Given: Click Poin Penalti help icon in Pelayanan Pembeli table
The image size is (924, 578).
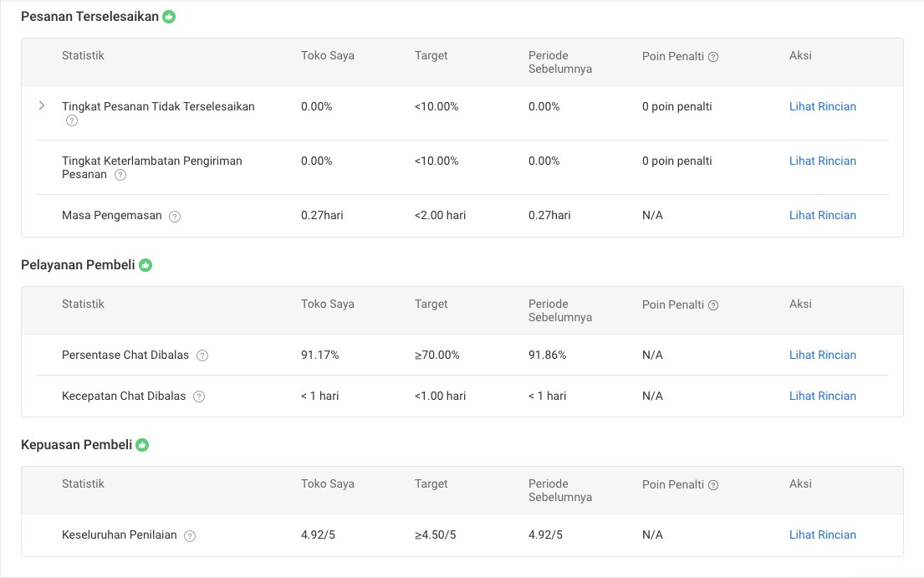Looking at the screenshot, I should pos(713,305).
